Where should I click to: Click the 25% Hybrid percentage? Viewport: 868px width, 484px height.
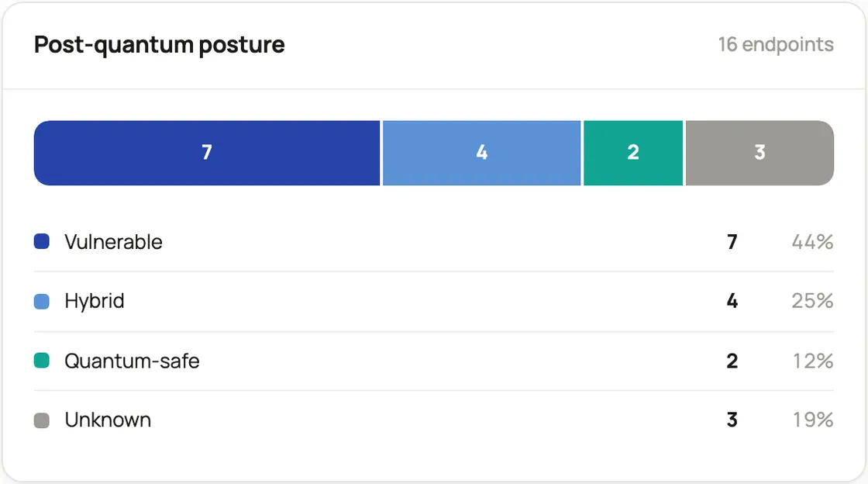[x=812, y=301]
